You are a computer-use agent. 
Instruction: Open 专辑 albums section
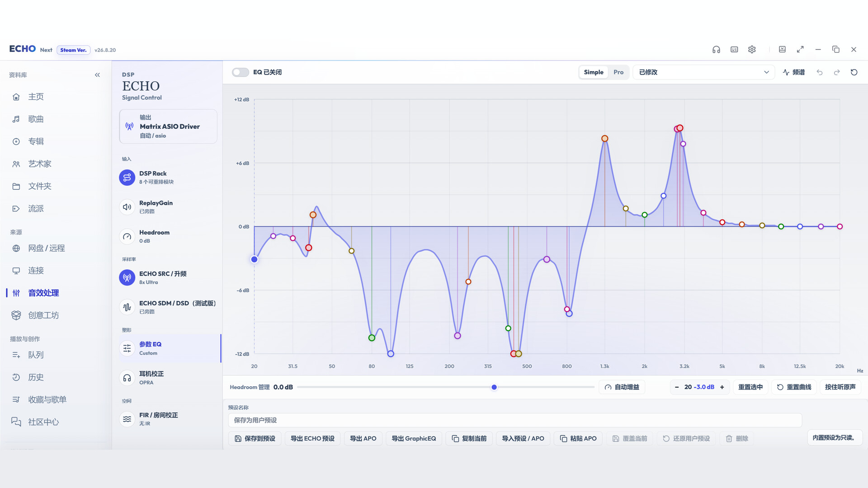click(x=56, y=141)
